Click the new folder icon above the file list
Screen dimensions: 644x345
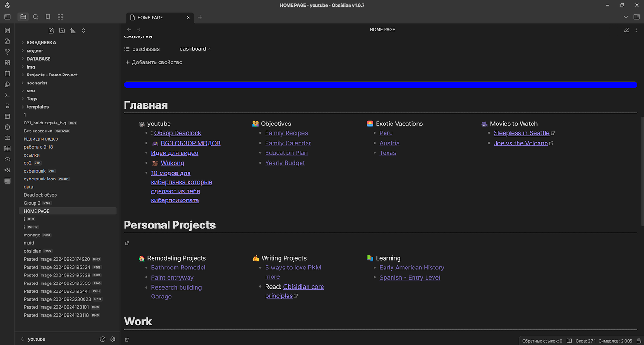pyautogui.click(x=62, y=30)
